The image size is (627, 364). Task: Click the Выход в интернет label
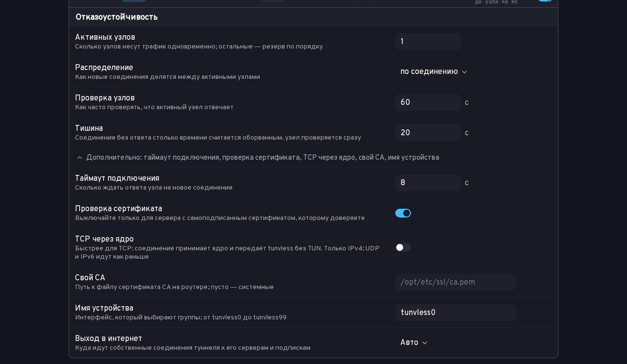click(x=108, y=339)
